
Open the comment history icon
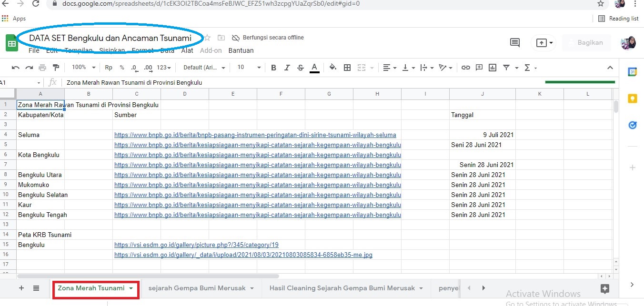pos(515,42)
